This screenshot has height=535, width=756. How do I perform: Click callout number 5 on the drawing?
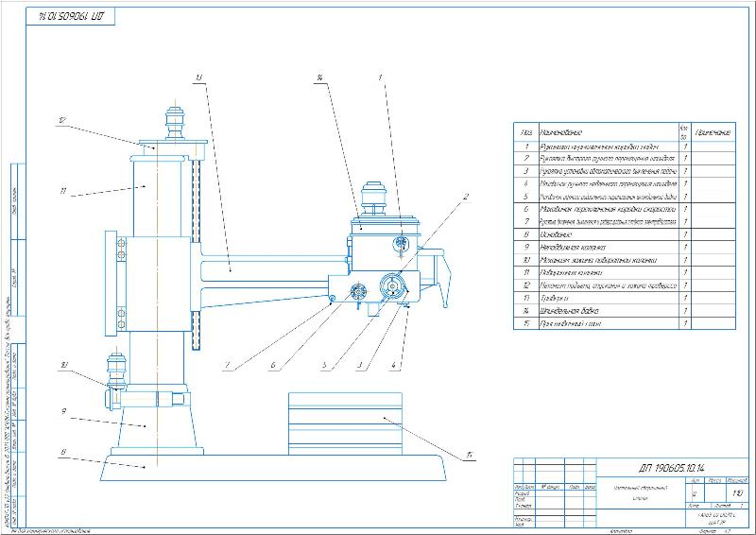(324, 365)
